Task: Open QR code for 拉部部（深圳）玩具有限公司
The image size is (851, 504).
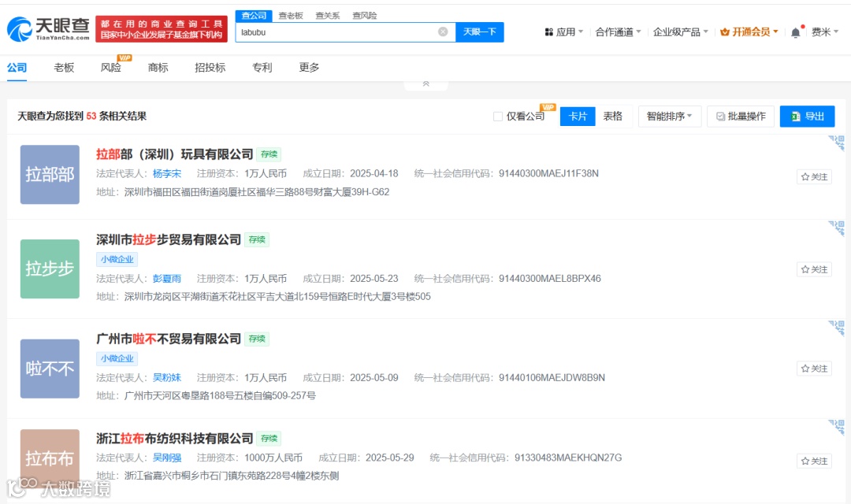Action: pyautogui.click(x=837, y=143)
